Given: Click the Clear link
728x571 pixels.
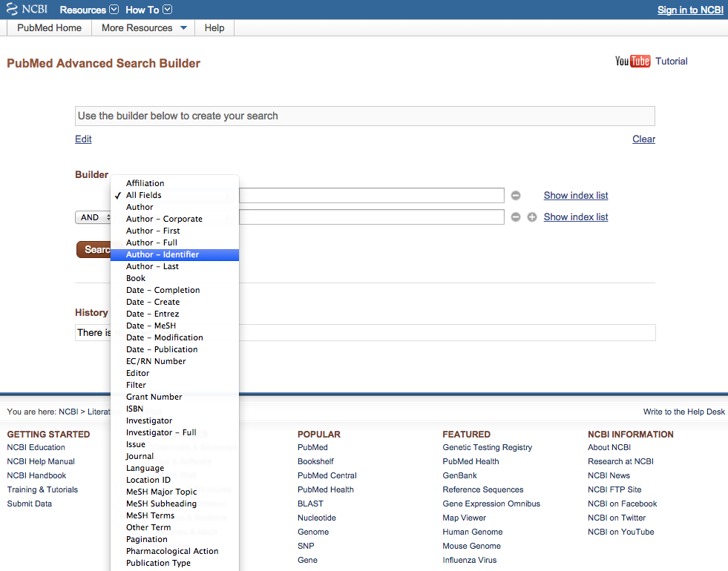Looking at the screenshot, I should pyautogui.click(x=643, y=139).
